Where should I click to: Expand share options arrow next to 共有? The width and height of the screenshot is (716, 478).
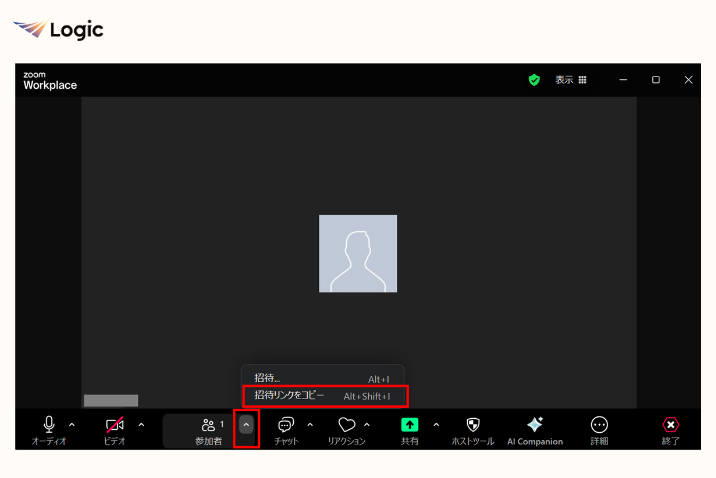(436, 425)
